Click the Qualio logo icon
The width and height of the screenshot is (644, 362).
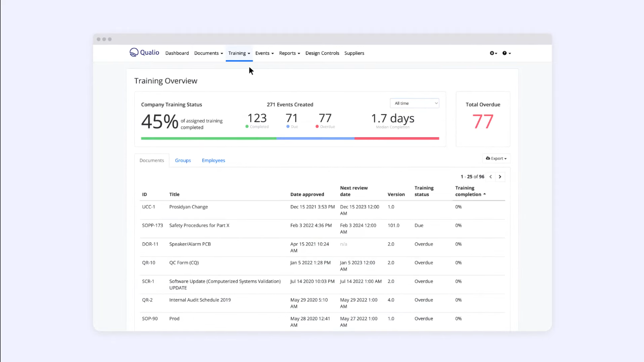pos(134,53)
